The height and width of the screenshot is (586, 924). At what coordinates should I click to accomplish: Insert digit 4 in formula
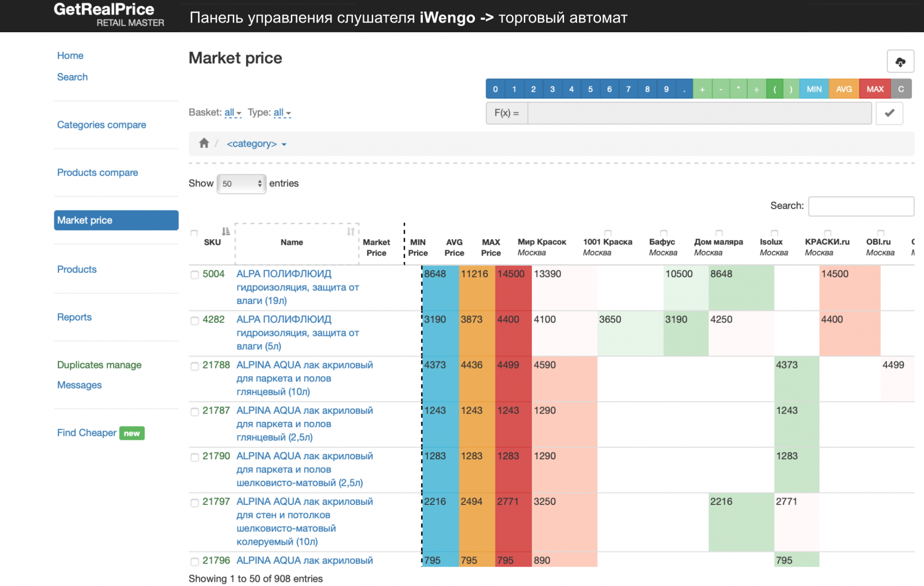[x=571, y=89]
